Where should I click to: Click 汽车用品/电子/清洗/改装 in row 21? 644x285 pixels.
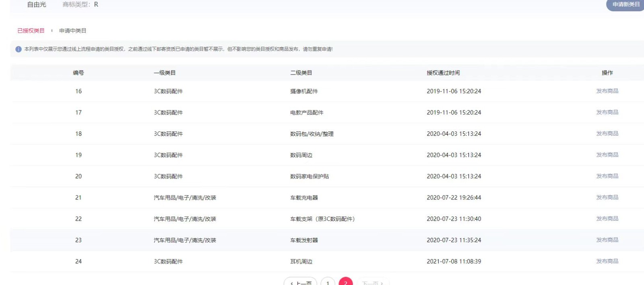(x=185, y=198)
